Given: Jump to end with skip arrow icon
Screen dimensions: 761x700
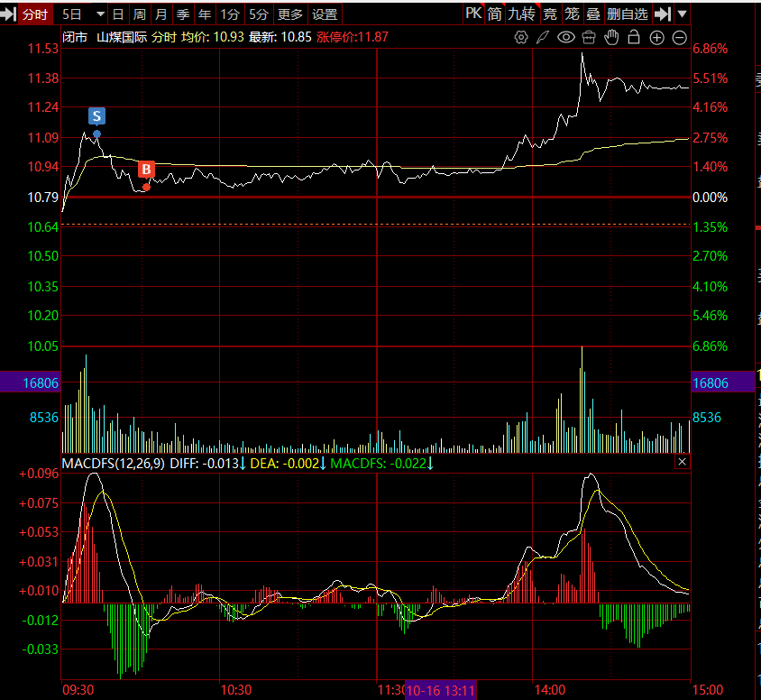Looking at the screenshot, I should click(x=663, y=14).
